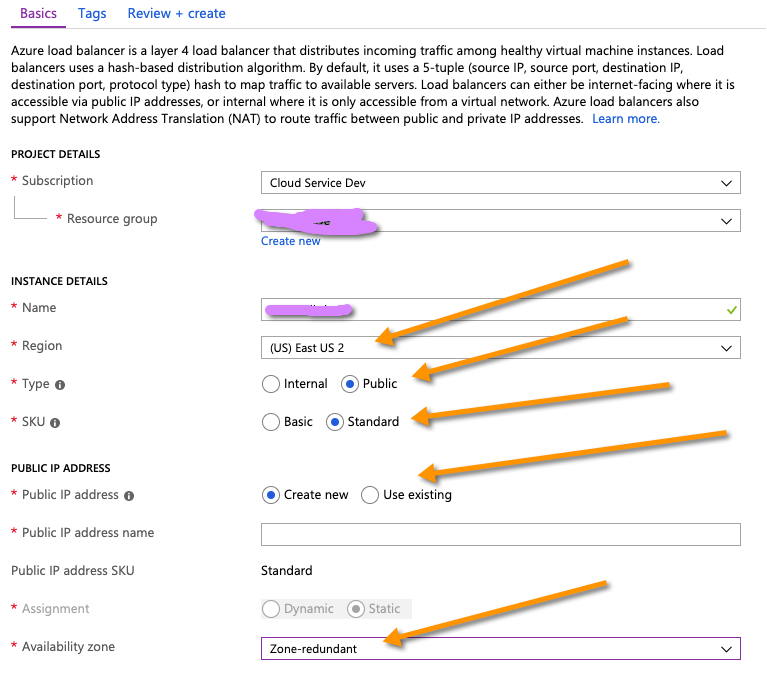Click the Region dropdown chevron arrow
Screen dimensions: 767x679
[x=726, y=348]
